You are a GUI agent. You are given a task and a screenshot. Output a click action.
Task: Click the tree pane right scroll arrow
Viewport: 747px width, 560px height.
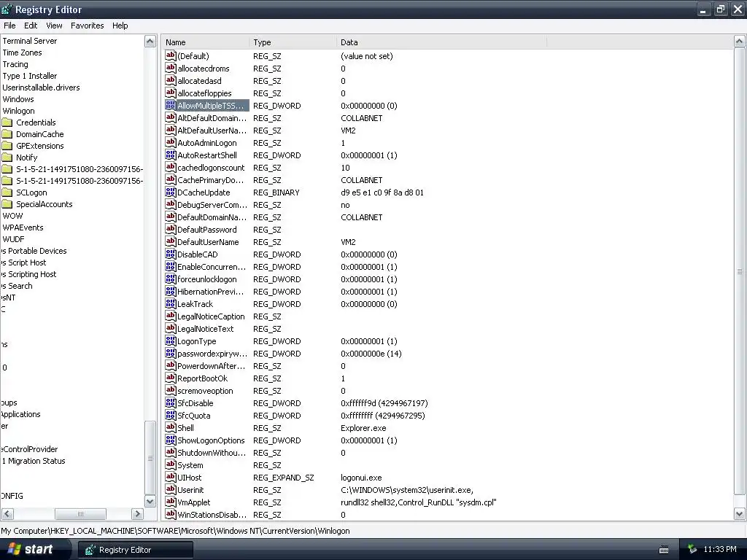(x=137, y=514)
